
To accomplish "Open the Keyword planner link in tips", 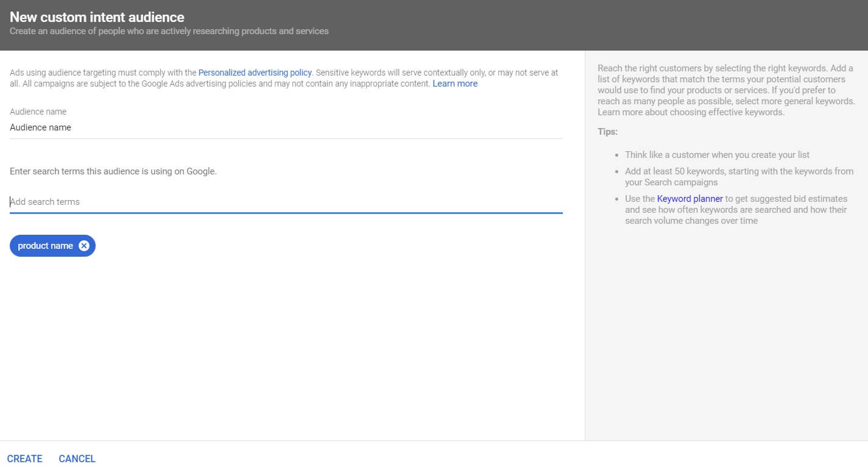I will [690, 199].
